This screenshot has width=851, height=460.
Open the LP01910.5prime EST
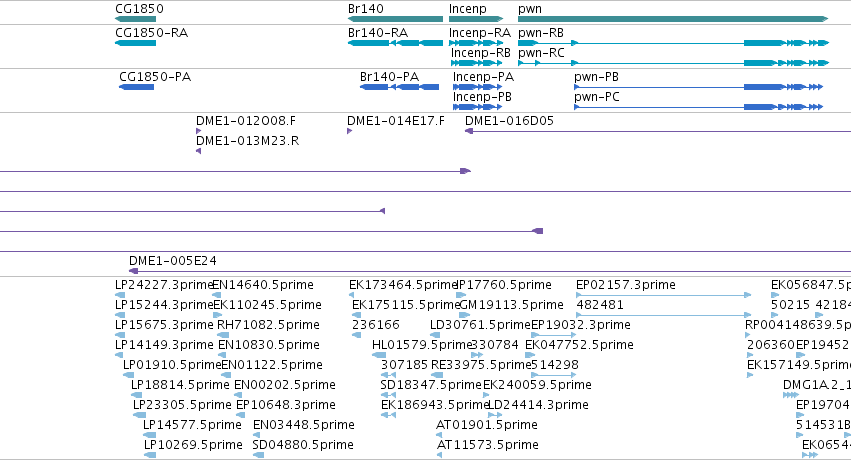click(x=129, y=375)
